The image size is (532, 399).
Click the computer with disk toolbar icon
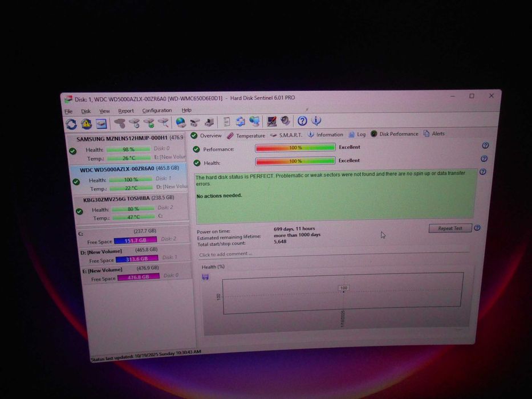[x=209, y=122]
